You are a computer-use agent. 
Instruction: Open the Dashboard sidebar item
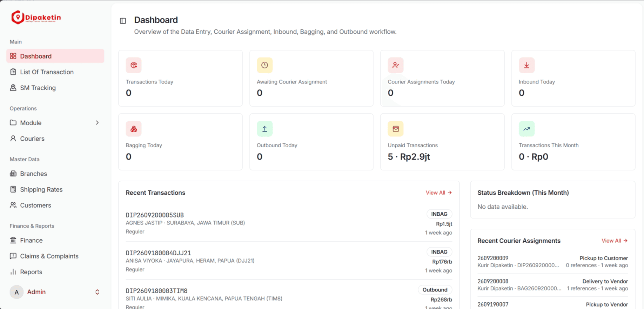pos(55,56)
